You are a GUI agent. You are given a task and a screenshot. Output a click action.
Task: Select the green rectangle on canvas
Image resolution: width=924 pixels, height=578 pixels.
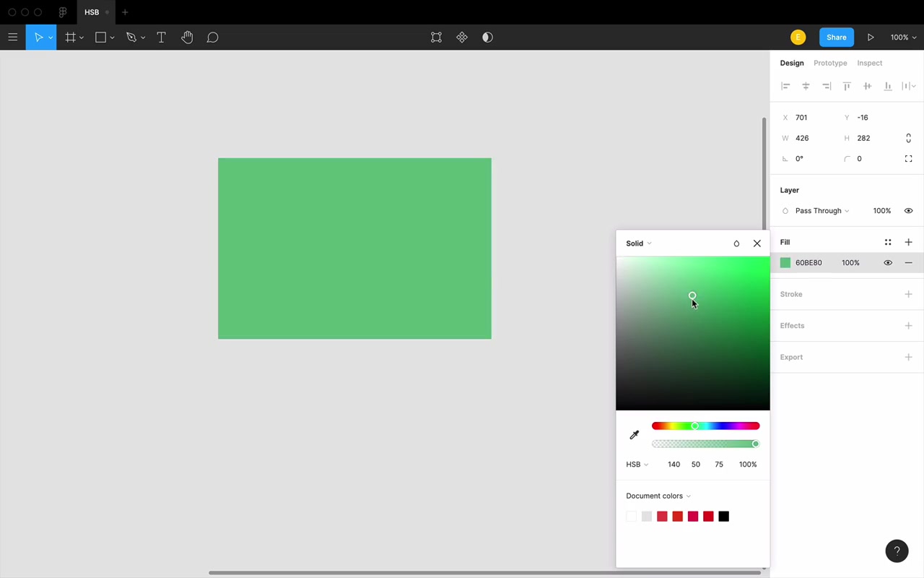(354, 249)
